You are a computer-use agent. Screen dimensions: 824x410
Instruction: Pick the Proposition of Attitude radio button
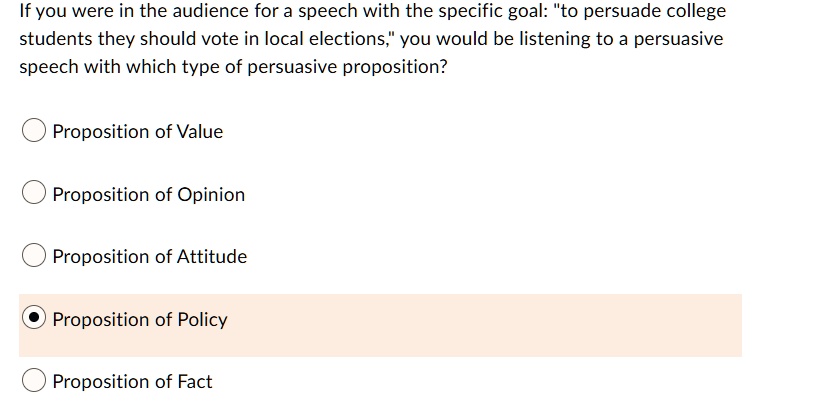[x=34, y=257]
